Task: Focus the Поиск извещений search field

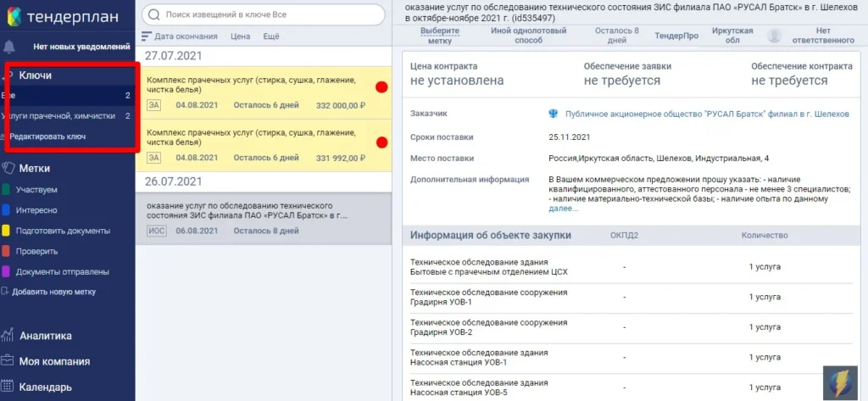Action: 264,14
